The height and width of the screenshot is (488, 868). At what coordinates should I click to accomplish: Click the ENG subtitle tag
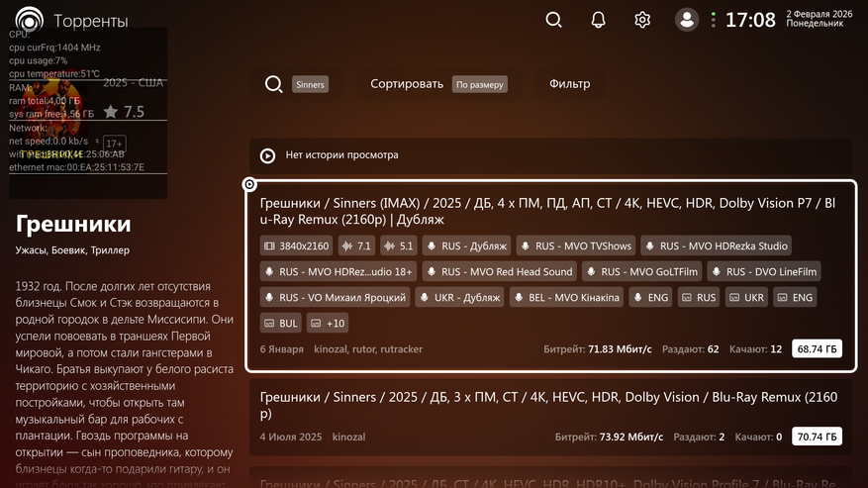tap(795, 298)
